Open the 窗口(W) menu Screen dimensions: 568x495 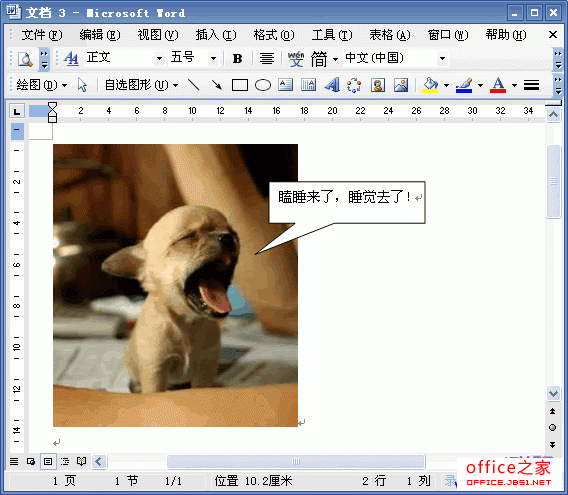click(448, 35)
